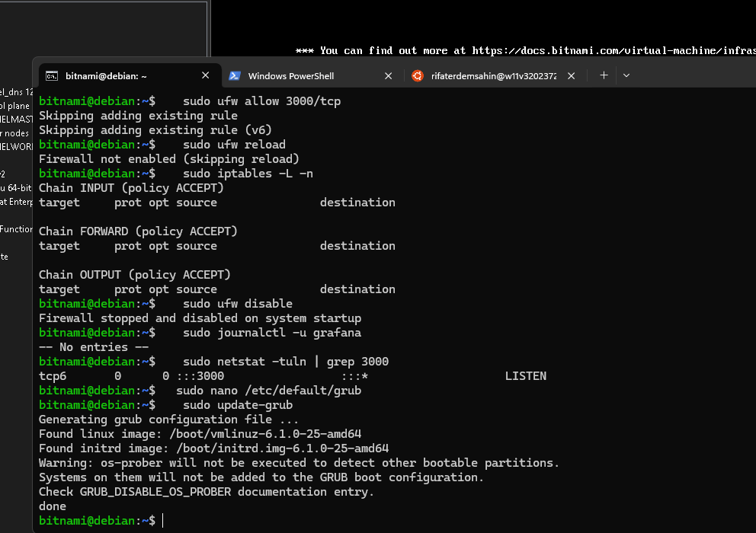The width and height of the screenshot is (756, 533).
Task: Click the 'sudo iptables -L -n' command
Action: coord(248,174)
